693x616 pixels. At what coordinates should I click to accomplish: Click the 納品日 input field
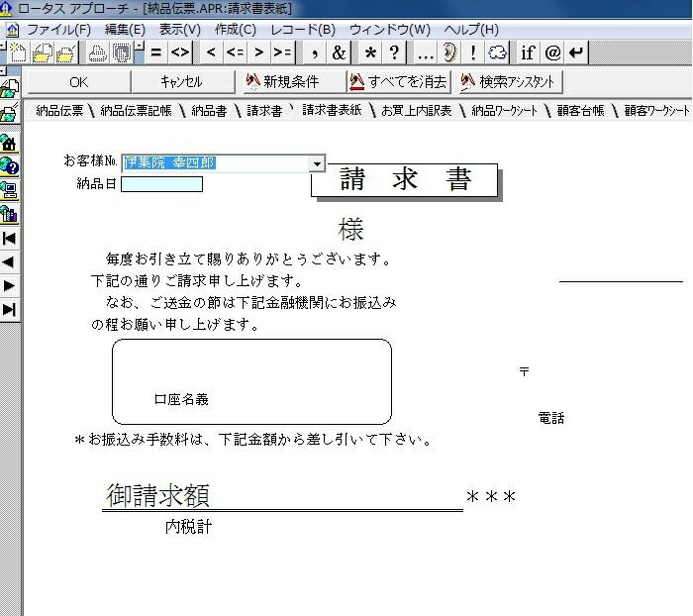tap(161, 184)
